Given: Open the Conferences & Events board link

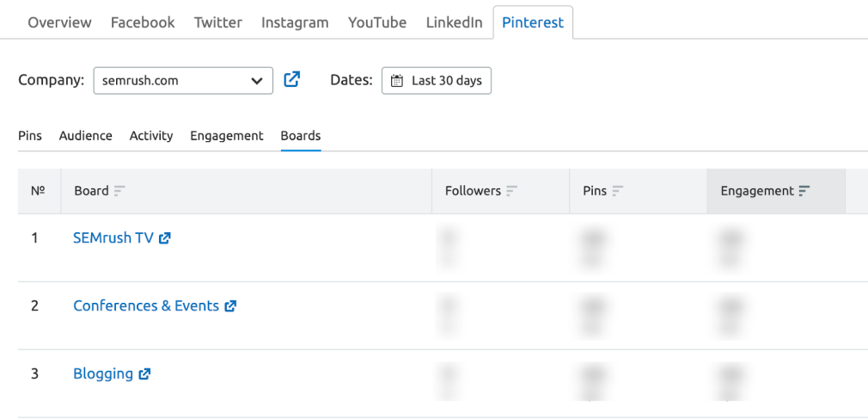Looking at the screenshot, I should pyautogui.click(x=146, y=306).
